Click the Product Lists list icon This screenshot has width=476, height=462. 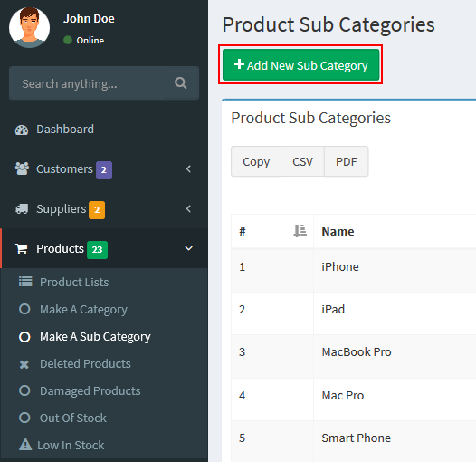25,282
